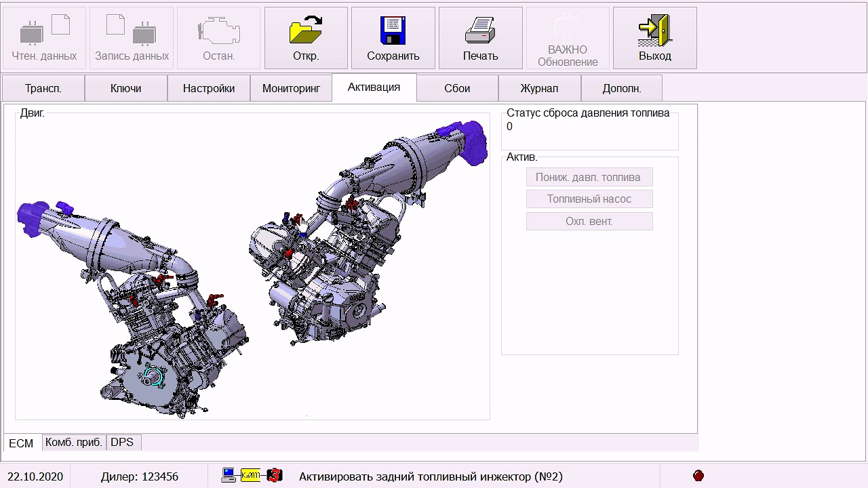Click the computer icon in status bar

[x=229, y=476]
